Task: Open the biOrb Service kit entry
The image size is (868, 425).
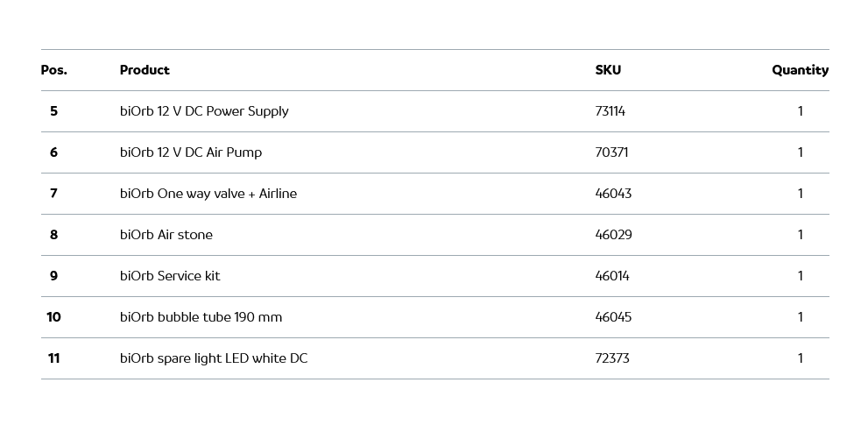Action: tap(170, 276)
